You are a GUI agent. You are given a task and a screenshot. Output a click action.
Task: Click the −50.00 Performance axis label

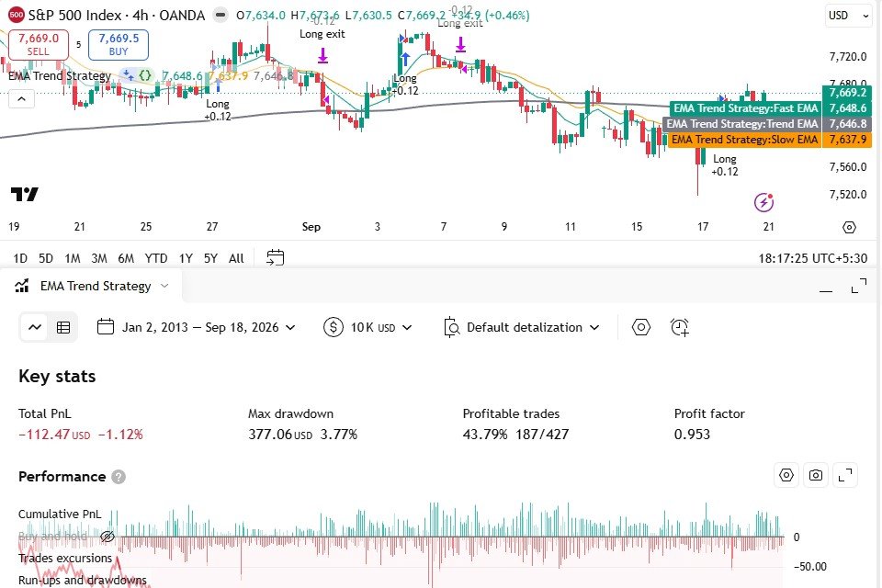point(810,567)
